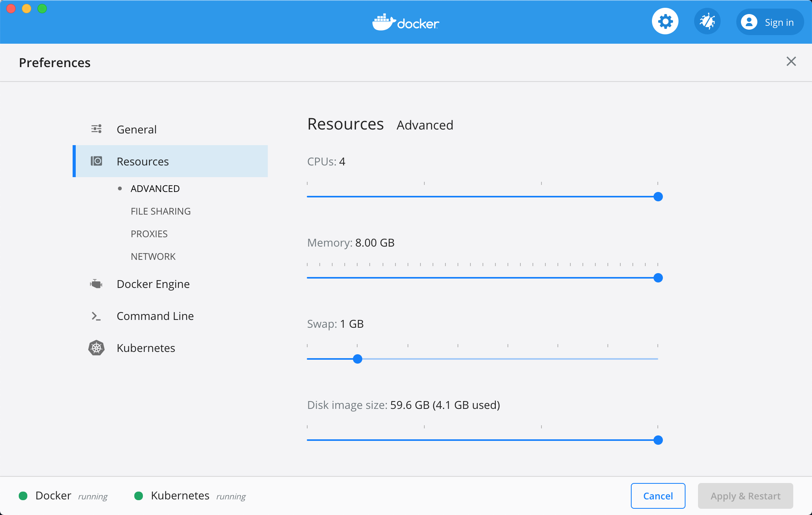Click the Memory slider handle
Viewport: 812px width, 515px height.
click(x=658, y=278)
